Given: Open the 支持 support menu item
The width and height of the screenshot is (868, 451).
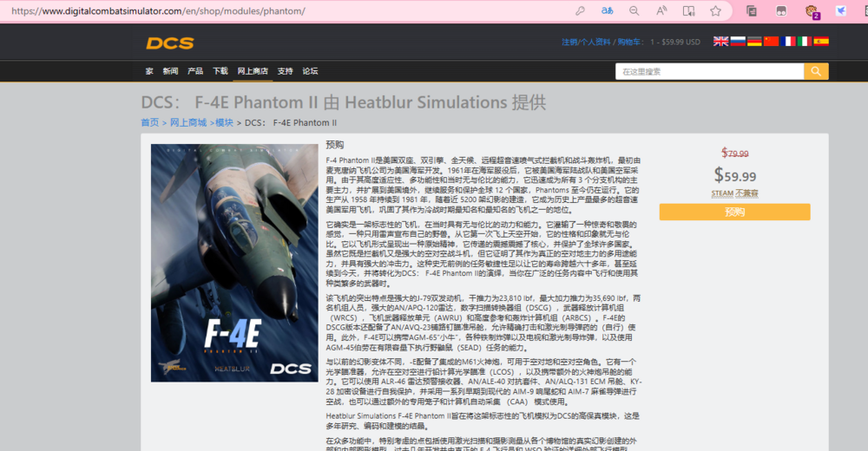Looking at the screenshot, I should [x=285, y=71].
